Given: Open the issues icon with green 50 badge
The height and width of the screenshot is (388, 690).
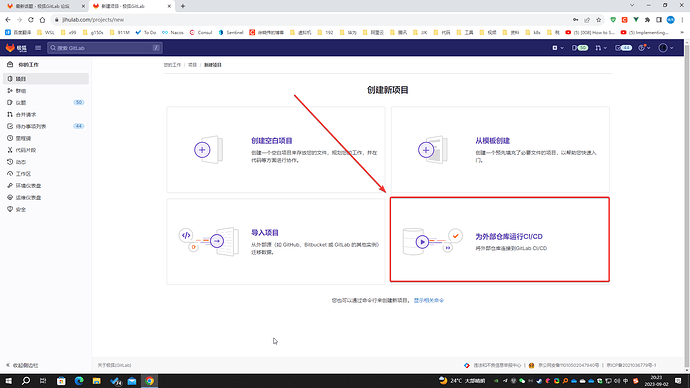Looking at the screenshot, I should pyautogui.click(x=580, y=48).
